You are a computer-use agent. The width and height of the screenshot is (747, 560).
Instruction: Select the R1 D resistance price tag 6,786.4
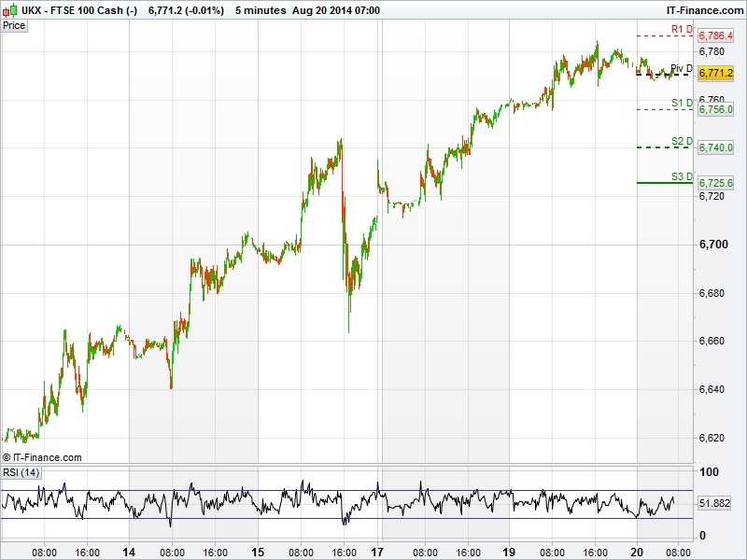click(x=715, y=35)
